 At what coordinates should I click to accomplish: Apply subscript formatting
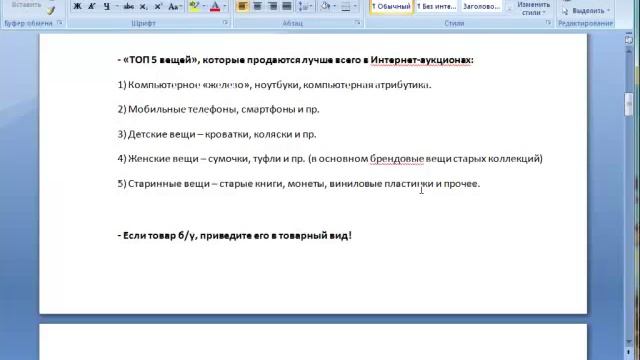(143, 6)
